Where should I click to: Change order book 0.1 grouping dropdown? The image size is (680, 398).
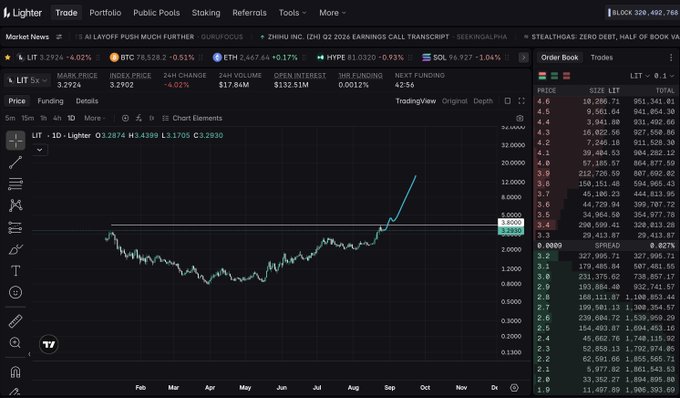click(x=664, y=76)
